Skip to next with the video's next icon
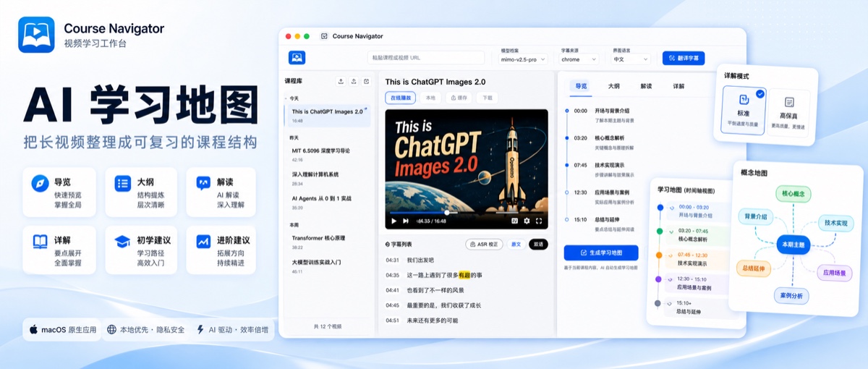Viewport: 868px width, 369px height. (407, 221)
